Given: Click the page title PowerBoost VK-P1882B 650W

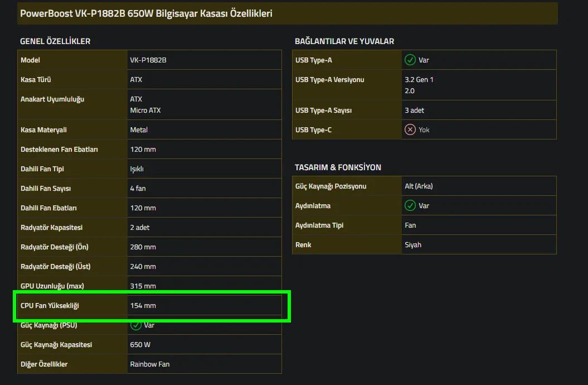Looking at the screenshot, I should click(x=146, y=13).
